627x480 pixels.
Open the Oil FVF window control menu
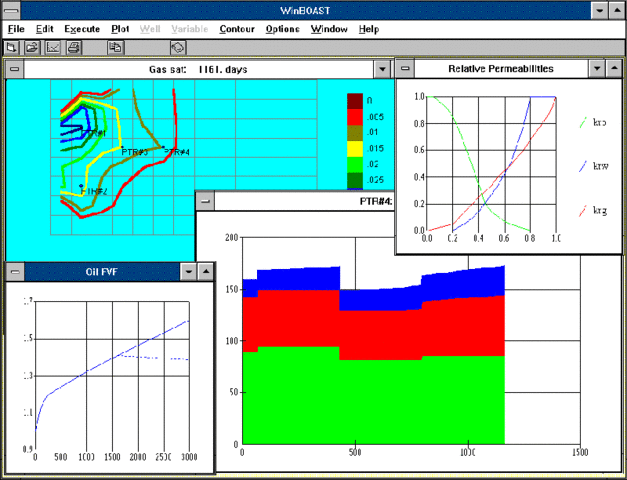15,272
